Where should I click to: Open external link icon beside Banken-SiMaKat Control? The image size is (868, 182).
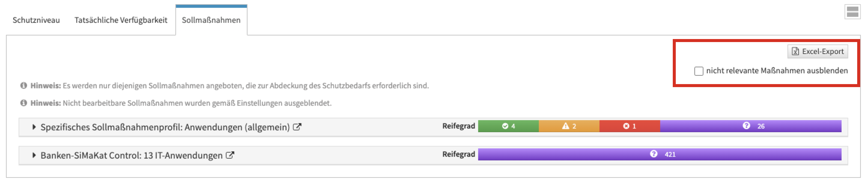[230, 155]
